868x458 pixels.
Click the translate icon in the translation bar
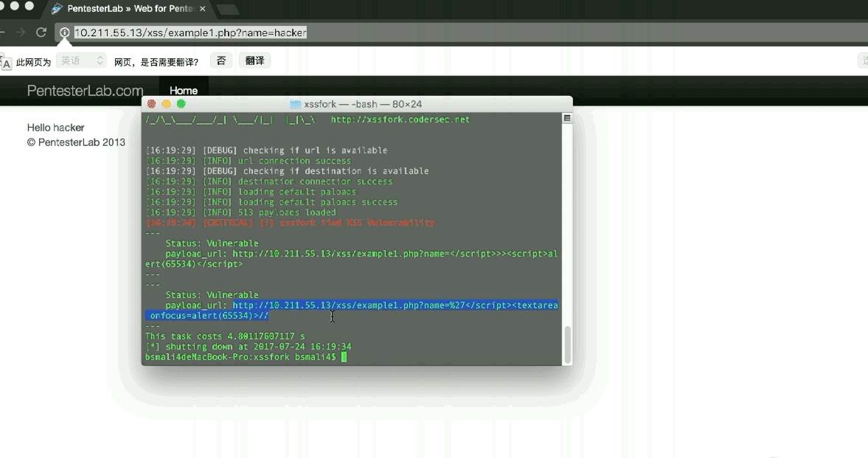[x=6, y=62]
